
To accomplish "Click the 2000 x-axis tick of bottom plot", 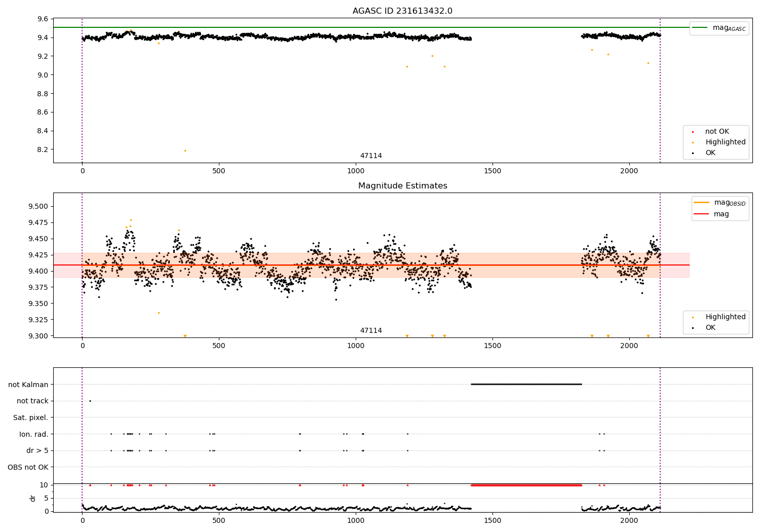I will click(629, 520).
